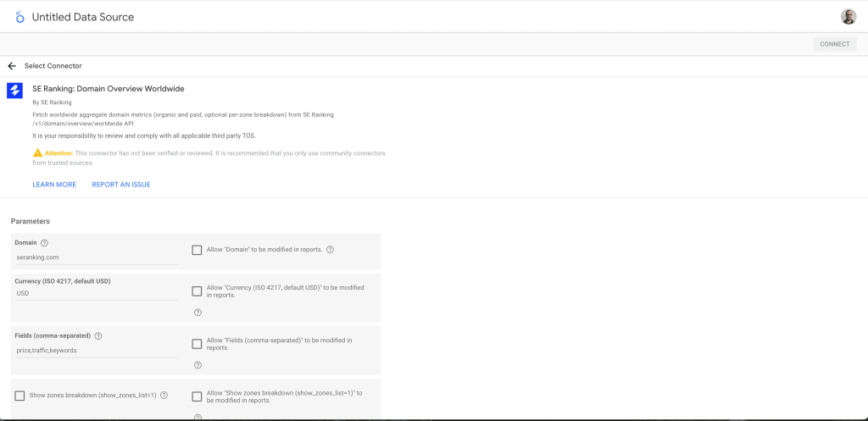Toggle the Show zones breakdown checkbox

pos(19,396)
